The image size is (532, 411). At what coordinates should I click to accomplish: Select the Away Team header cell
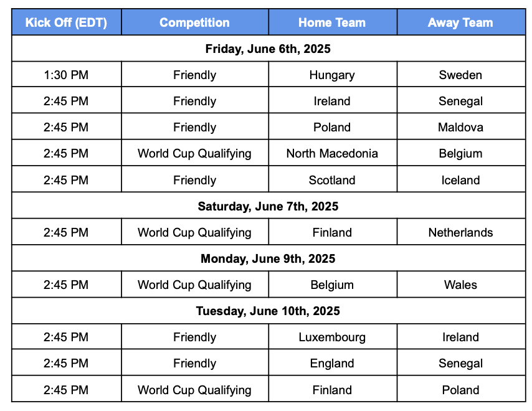coord(461,22)
